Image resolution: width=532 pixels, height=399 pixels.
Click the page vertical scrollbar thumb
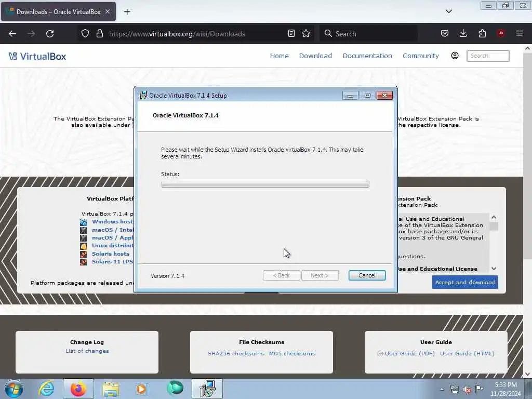[x=527, y=155]
